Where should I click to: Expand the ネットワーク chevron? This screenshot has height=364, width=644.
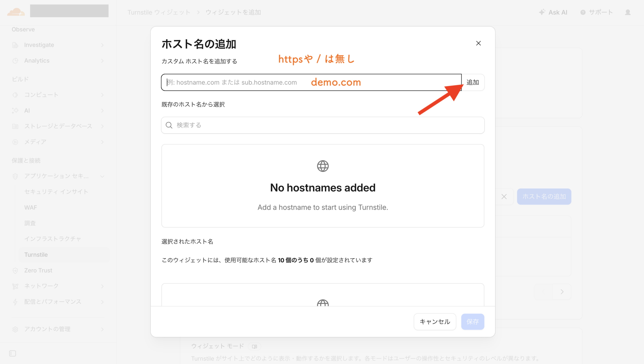point(102,286)
